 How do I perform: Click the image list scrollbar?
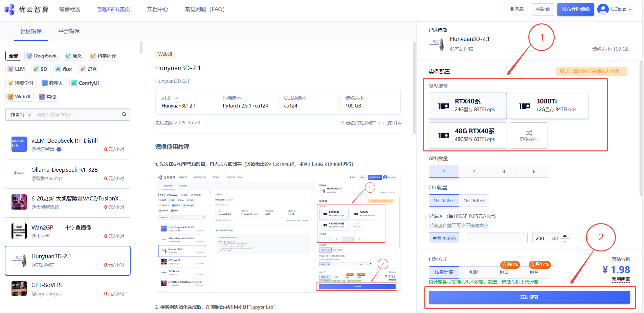pos(141,47)
